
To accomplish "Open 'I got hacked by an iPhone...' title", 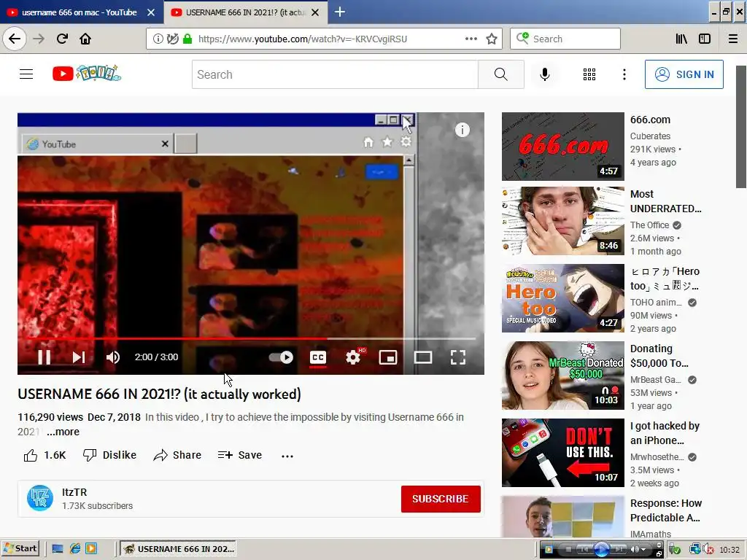I will (665, 433).
